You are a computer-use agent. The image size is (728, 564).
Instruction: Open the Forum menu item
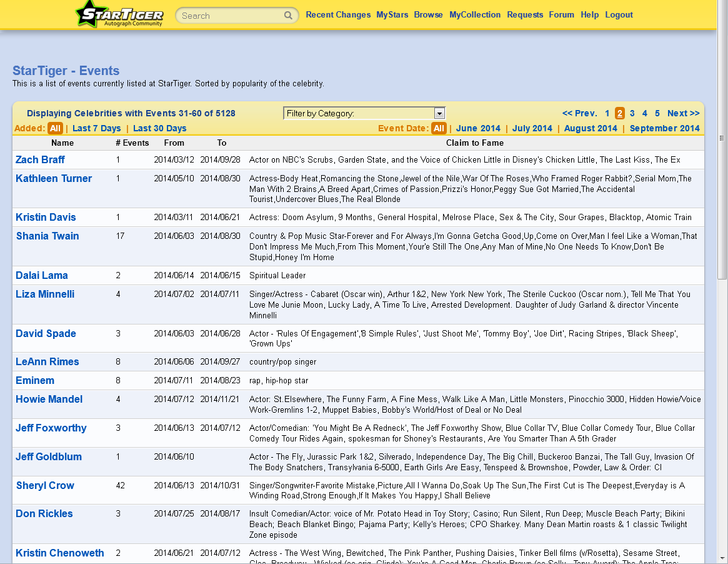pyautogui.click(x=561, y=14)
